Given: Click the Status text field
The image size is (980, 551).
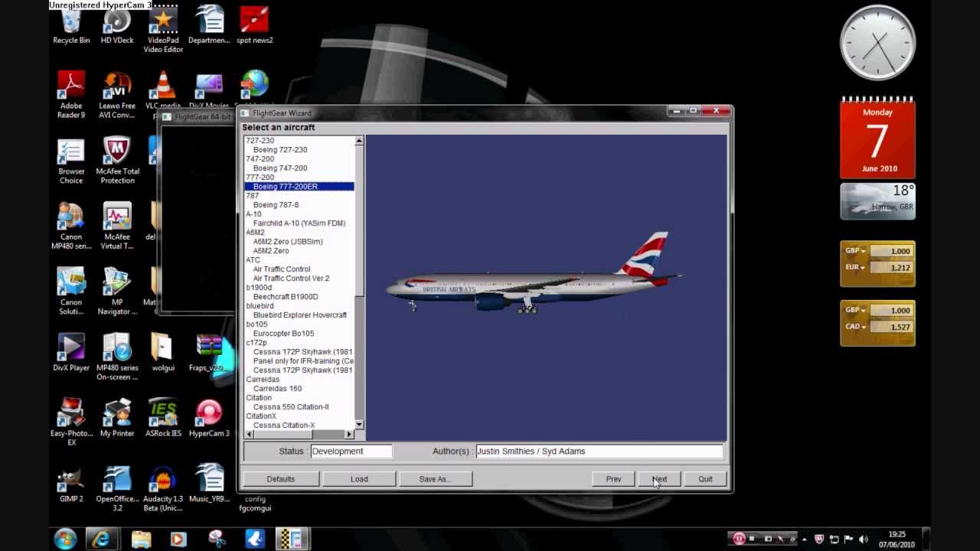Looking at the screenshot, I should (351, 452).
